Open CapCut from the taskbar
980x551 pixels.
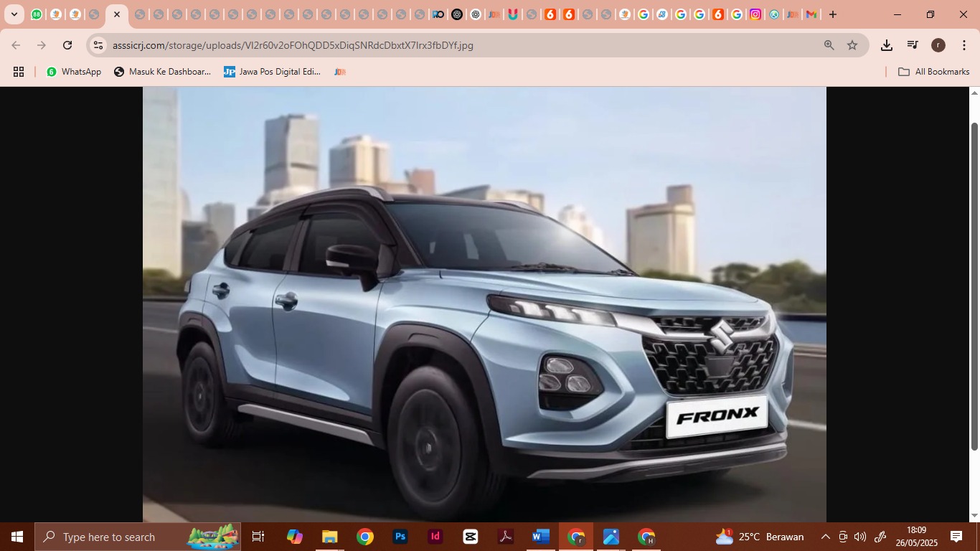pyautogui.click(x=471, y=537)
